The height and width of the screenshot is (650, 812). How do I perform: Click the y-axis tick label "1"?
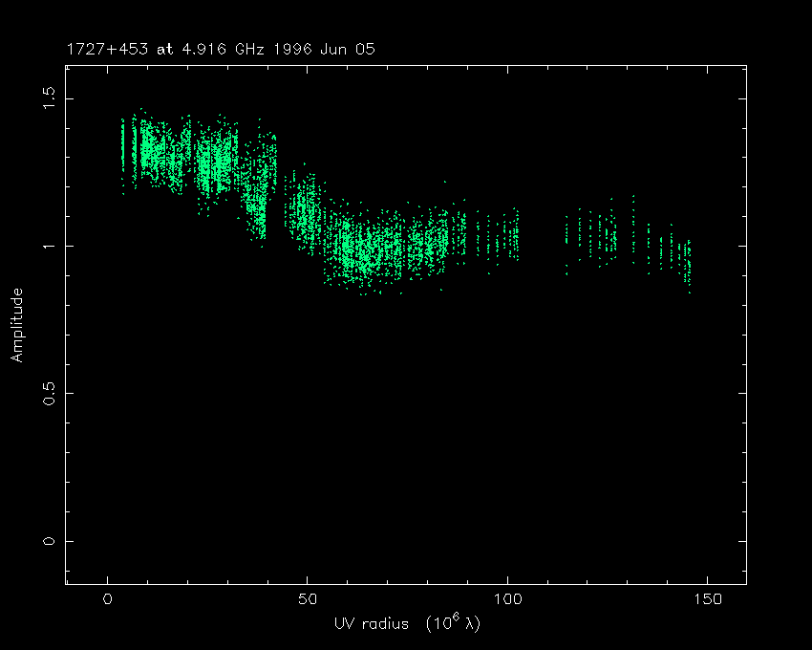(50, 246)
